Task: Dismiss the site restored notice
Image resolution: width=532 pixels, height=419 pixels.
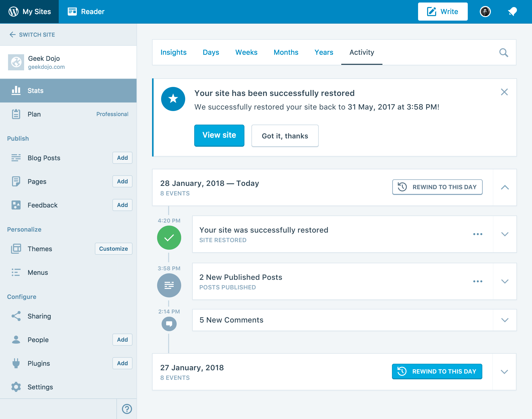Action: pos(504,92)
